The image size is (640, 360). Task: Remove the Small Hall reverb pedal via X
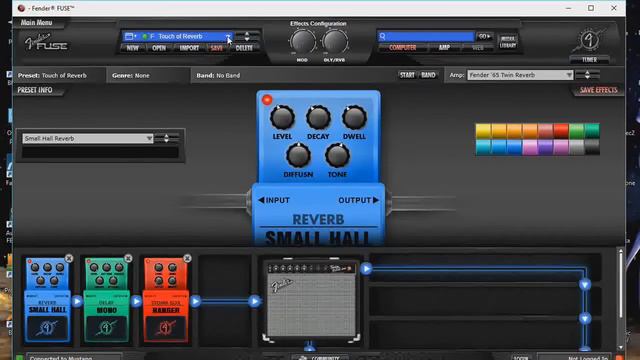(69, 258)
